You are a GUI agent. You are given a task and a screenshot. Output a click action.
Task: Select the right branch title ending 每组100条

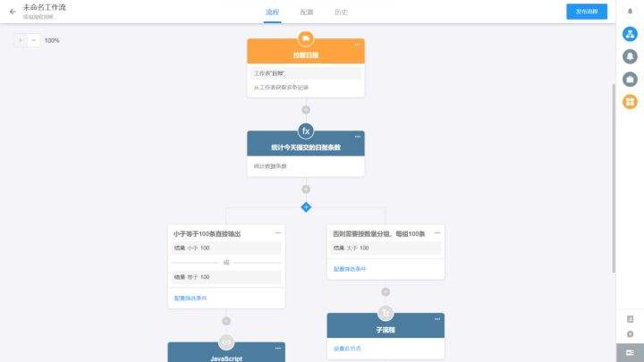tap(378, 233)
